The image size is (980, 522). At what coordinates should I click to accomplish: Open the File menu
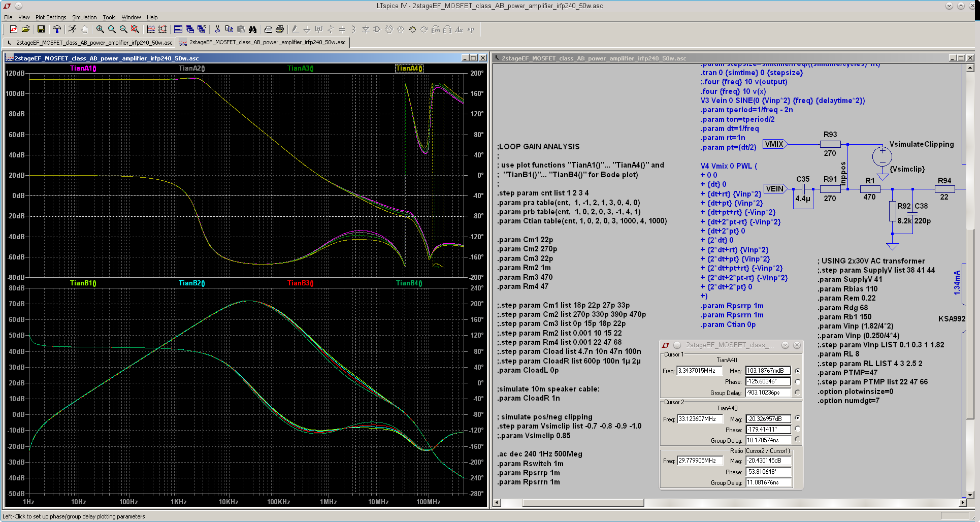(x=8, y=17)
